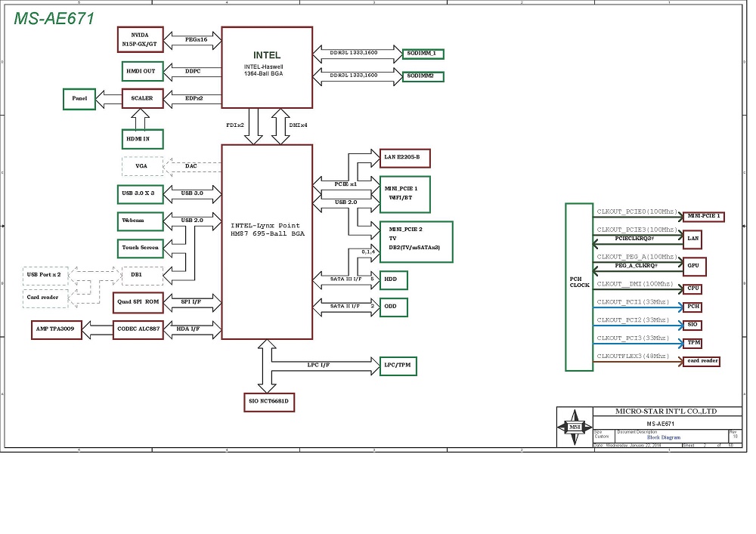Click the EDPx2 arrow label
This screenshot has height=534, width=756.
[x=194, y=98]
